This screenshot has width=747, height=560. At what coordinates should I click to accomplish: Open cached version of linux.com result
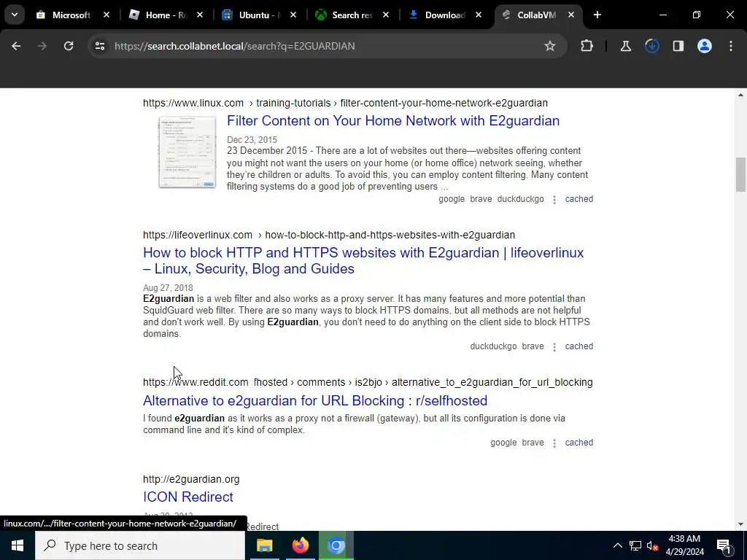(578, 199)
